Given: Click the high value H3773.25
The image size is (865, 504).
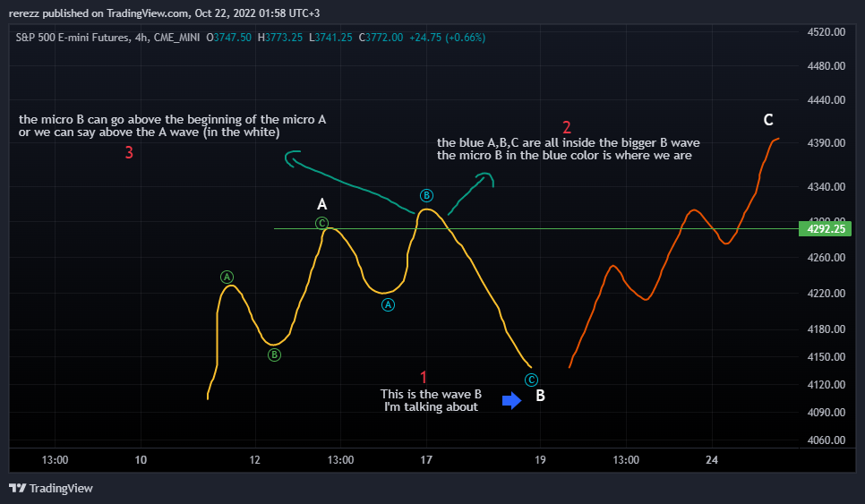Looking at the screenshot, I should [x=280, y=38].
